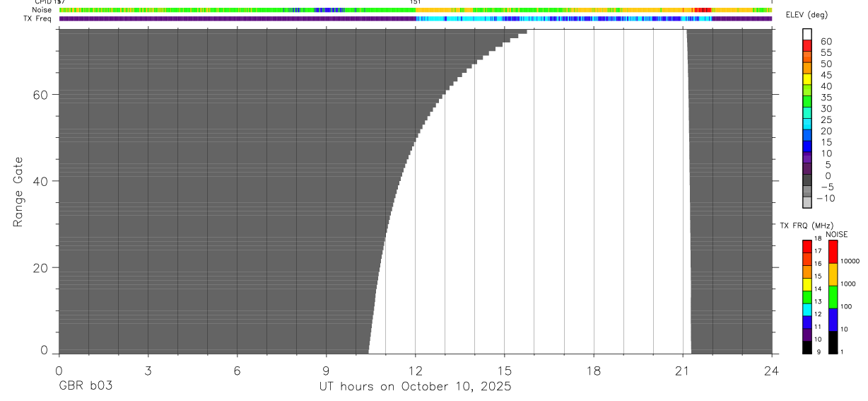Click the "UT hours on October 10, 2025" title
868x401 pixels.
click(x=415, y=386)
